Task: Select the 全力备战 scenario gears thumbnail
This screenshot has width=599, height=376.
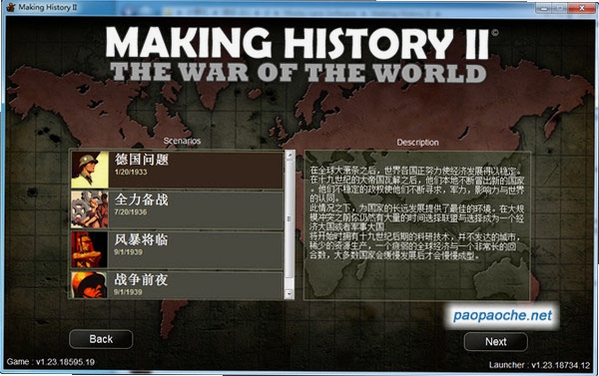Action: tap(90, 210)
